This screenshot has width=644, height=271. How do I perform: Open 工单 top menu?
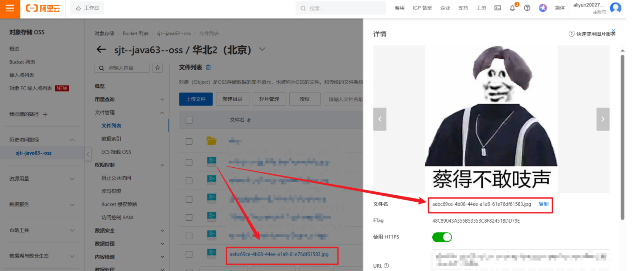point(481,8)
